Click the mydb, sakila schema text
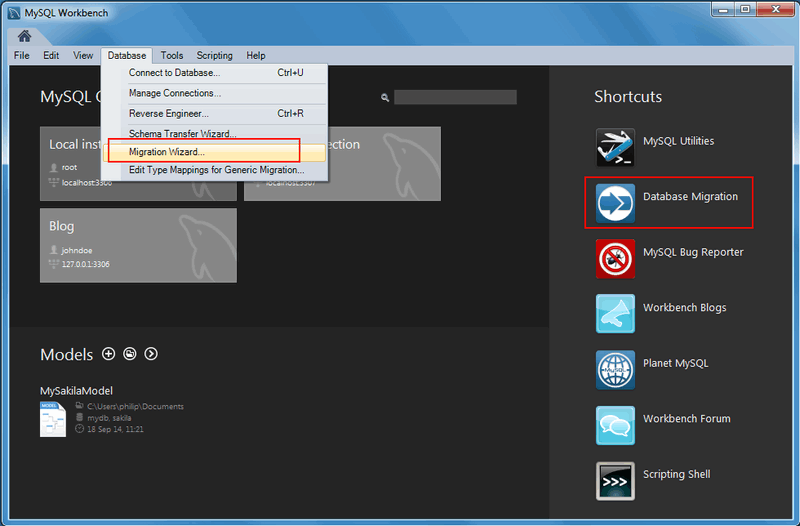Viewport: 800px width, 526px height. point(109,418)
